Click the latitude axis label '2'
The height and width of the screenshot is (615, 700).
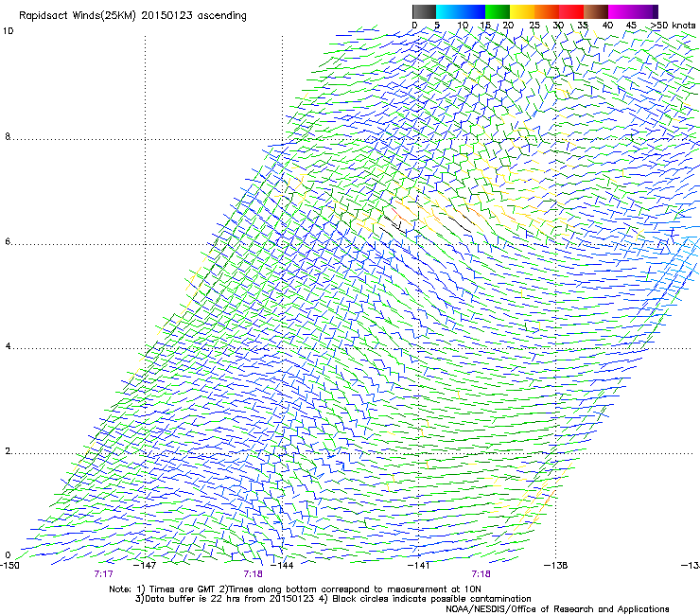pyautogui.click(x=8, y=451)
